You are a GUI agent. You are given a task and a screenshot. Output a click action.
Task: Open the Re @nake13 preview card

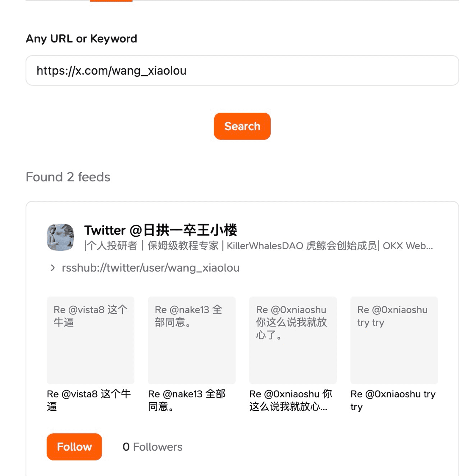coord(192,340)
